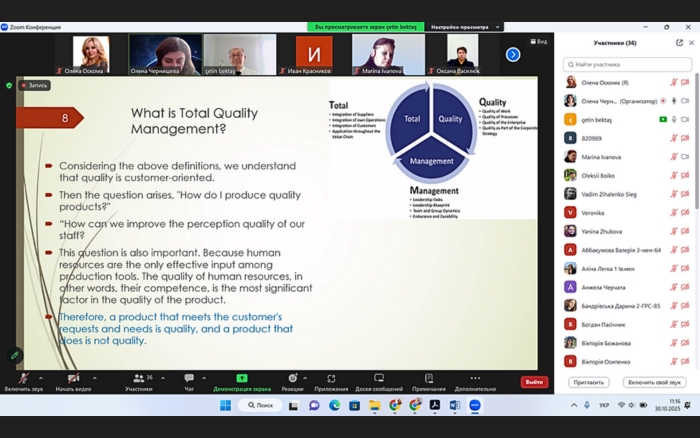Start camera with Начать видео icon
The width and height of the screenshot is (700, 438).
(73, 379)
